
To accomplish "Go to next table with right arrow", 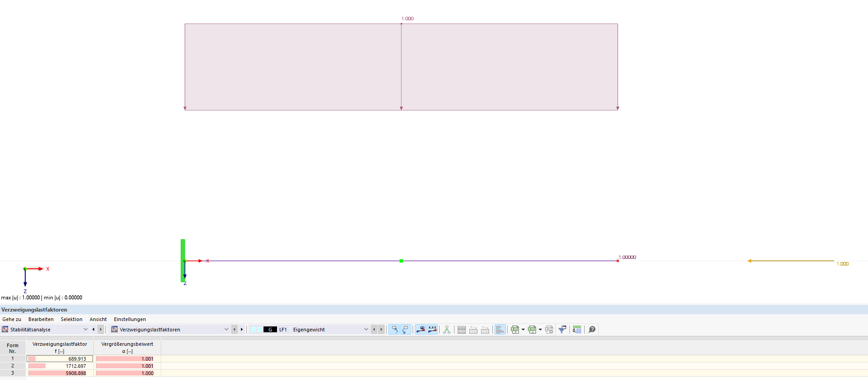I will coord(242,330).
